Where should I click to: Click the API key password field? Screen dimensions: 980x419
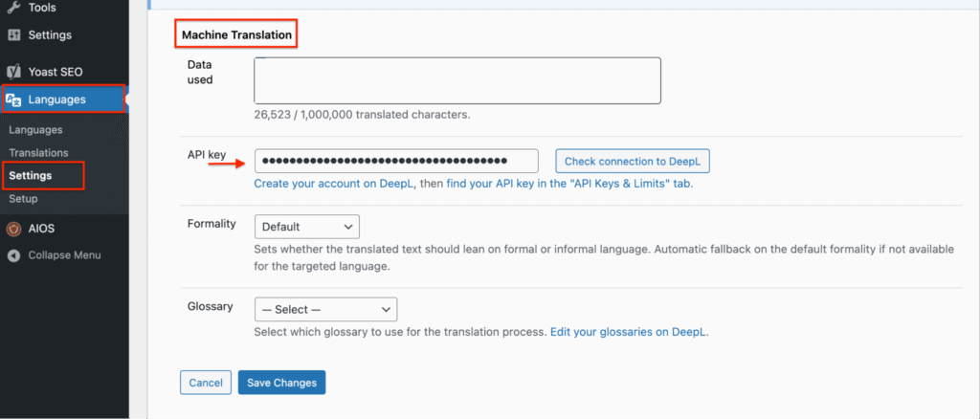coord(396,161)
